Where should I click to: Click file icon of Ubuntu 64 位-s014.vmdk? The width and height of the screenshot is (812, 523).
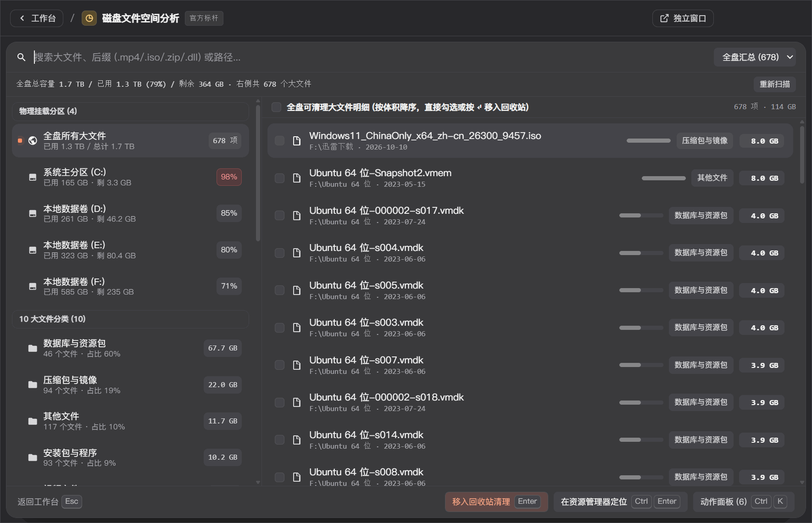pyautogui.click(x=297, y=440)
